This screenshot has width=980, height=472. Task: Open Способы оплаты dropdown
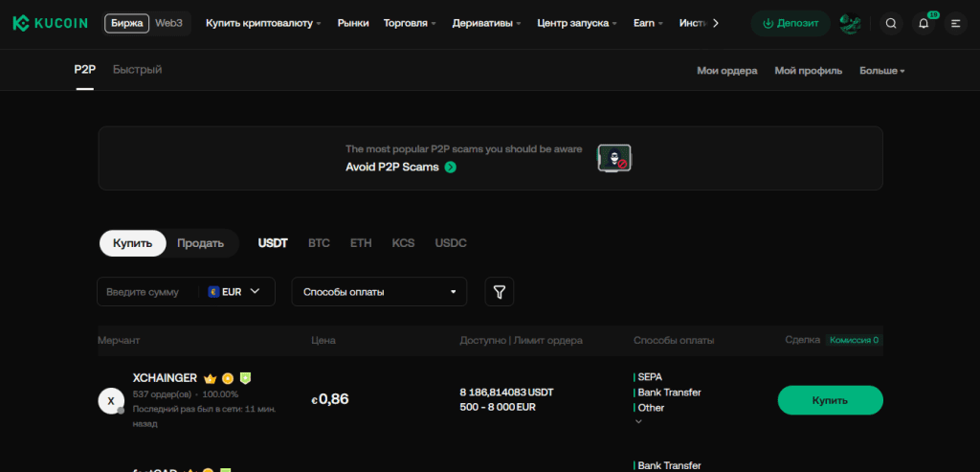click(379, 292)
